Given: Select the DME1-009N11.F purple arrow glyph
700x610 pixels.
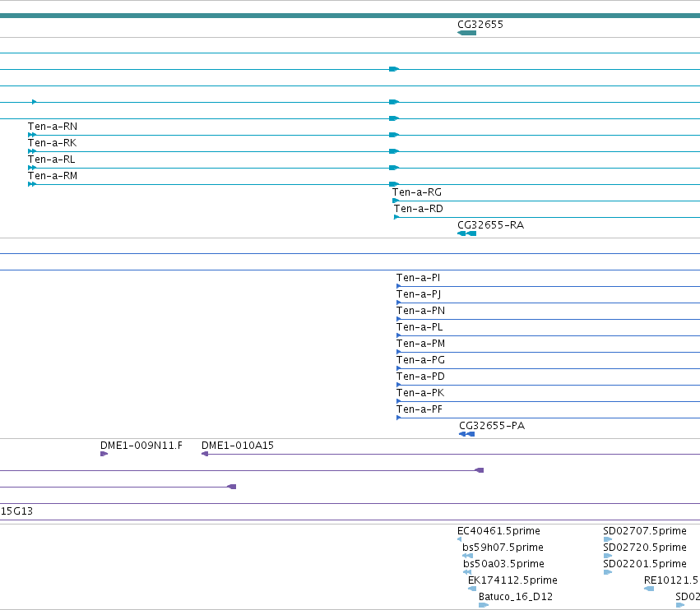Looking at the screenshot, I should click(104, 455).
